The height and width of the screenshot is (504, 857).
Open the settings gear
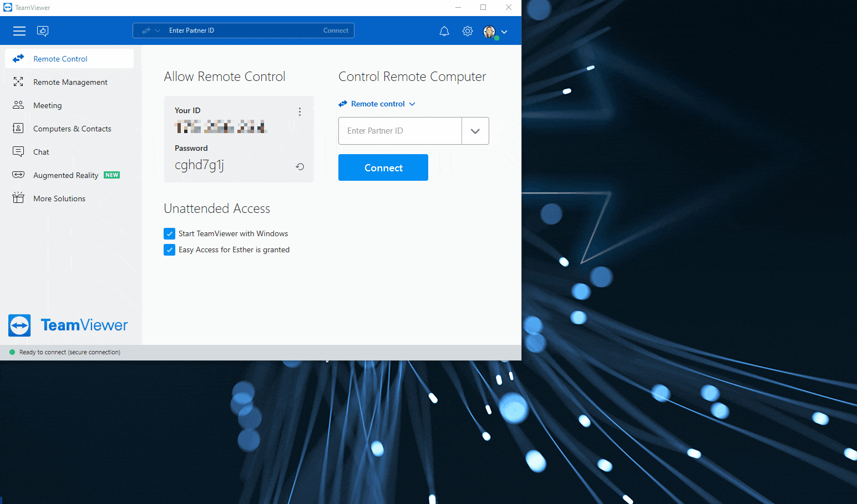click(x=468, y=31)
